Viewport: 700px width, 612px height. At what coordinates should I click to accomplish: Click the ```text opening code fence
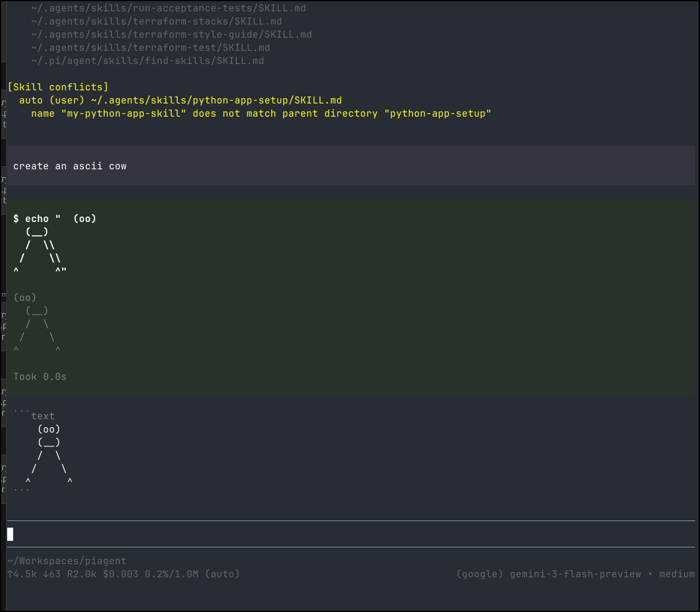(x=34, y=416)
